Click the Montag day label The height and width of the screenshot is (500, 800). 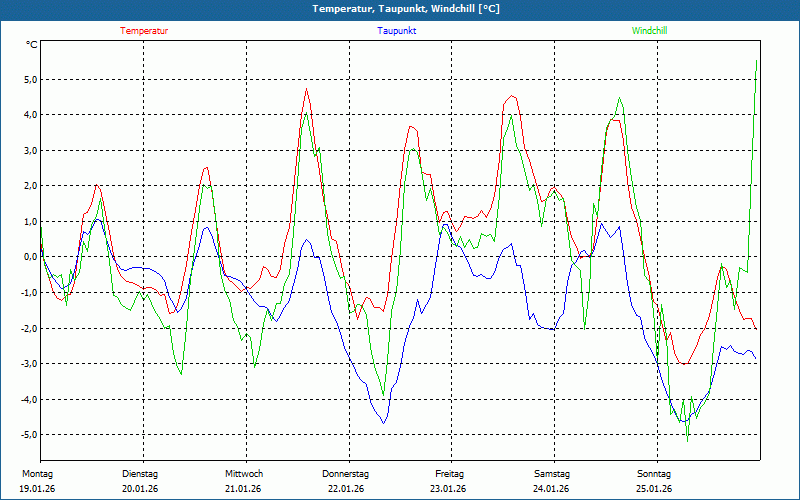tap(36, 474)
